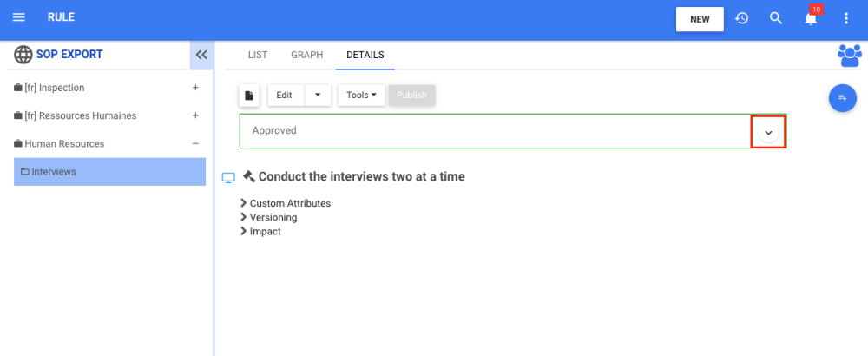Collapse sidebar with double chevron
Image resolution: width=868 pixels, height=356 pixels.
201,55
